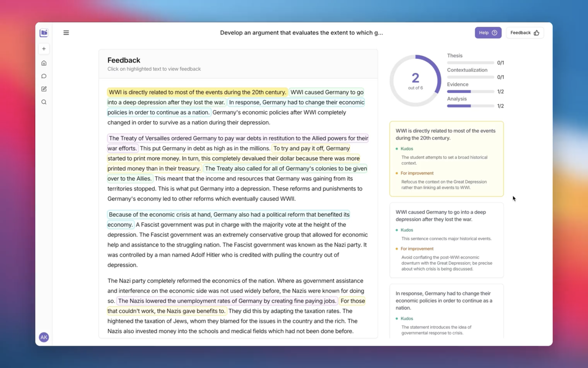Open feedback card 'WWI caused Germany to go into a deep depression'
588x368 pixels.
446,240
